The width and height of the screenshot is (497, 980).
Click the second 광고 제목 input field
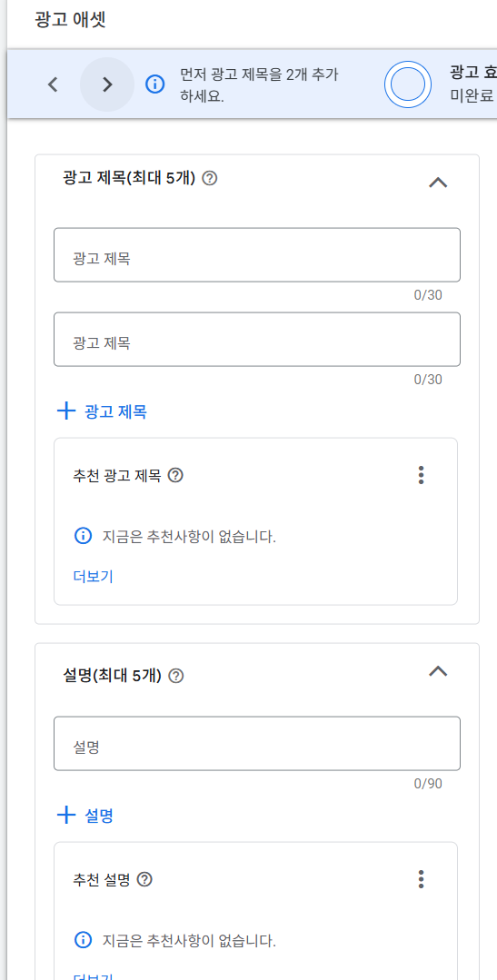[x=257, y=340]
